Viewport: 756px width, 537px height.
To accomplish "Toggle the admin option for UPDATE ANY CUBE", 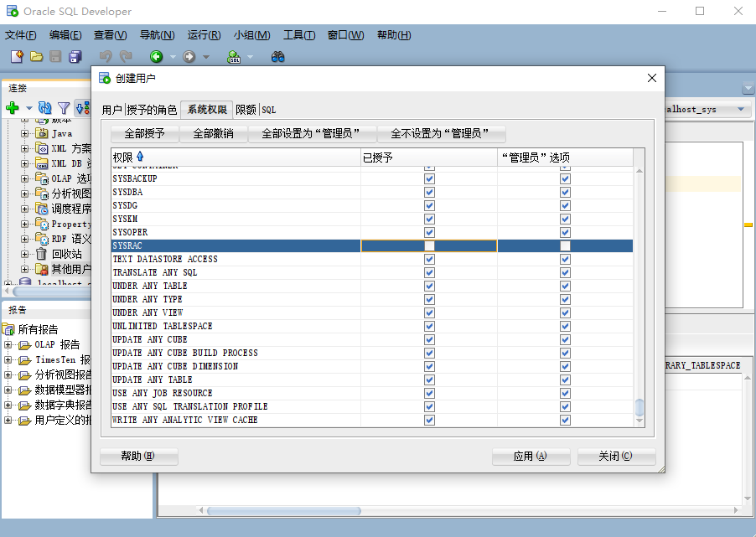I will pos(565,340).
